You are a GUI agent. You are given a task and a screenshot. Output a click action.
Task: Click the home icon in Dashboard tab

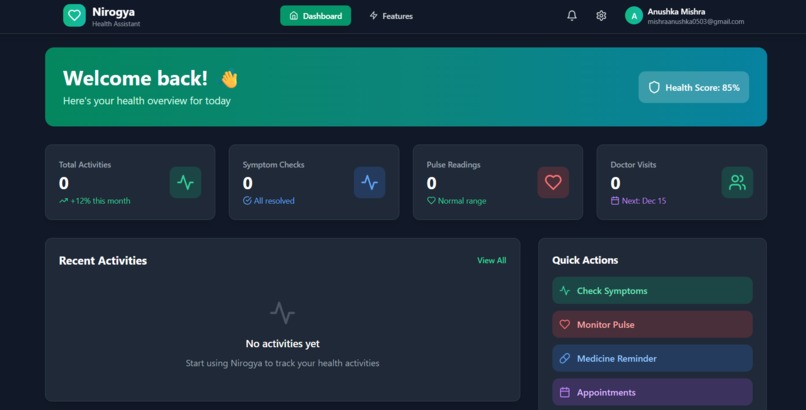point(294,16)
